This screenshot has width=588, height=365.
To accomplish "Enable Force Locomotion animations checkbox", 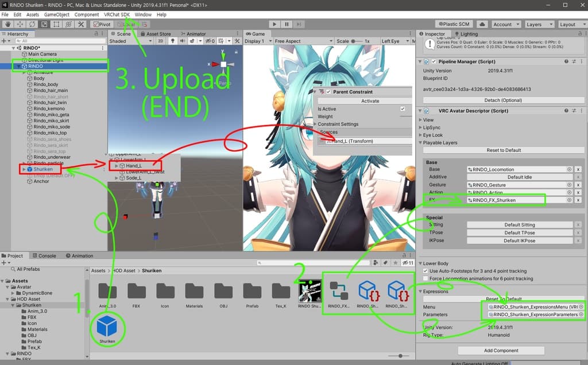I will [425, 278].
